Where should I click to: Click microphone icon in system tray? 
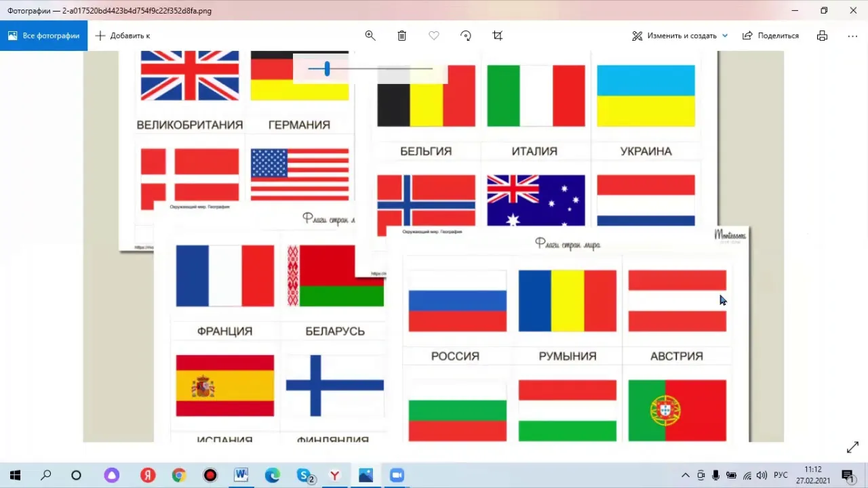tap(716, 476)
